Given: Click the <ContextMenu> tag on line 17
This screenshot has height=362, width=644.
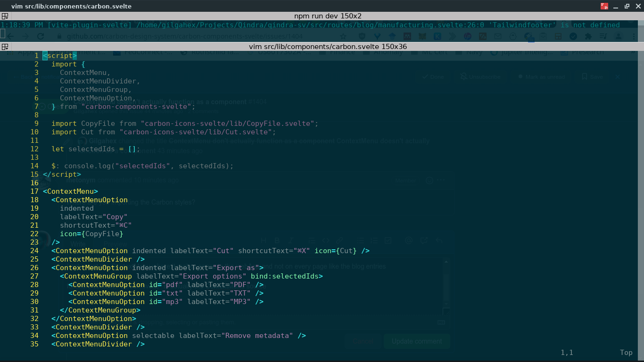Looking at the screenshot, I should (x=70, y=191).
